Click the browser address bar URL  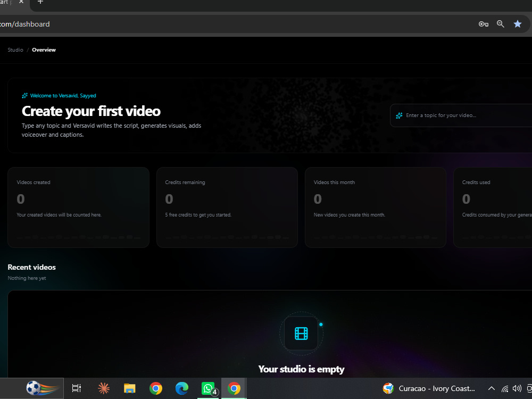[25, 24]
